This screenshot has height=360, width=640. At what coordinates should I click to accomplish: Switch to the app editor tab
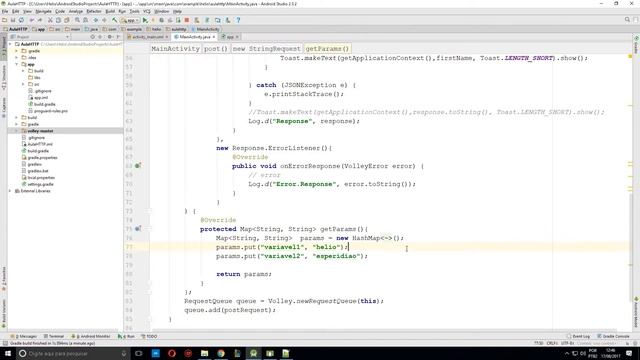coord(230,37)
